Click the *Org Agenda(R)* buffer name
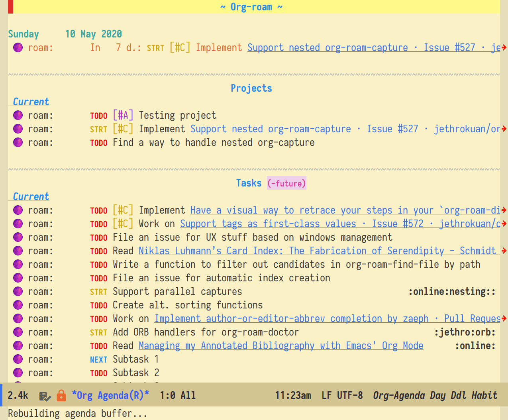The width and height of the screenshot is (508, 420). tap(110, 395)
